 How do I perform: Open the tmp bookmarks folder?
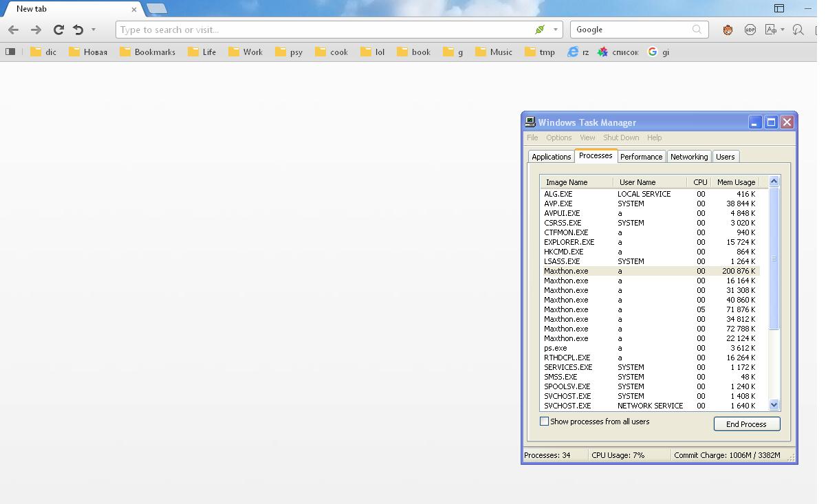(540, 52)
